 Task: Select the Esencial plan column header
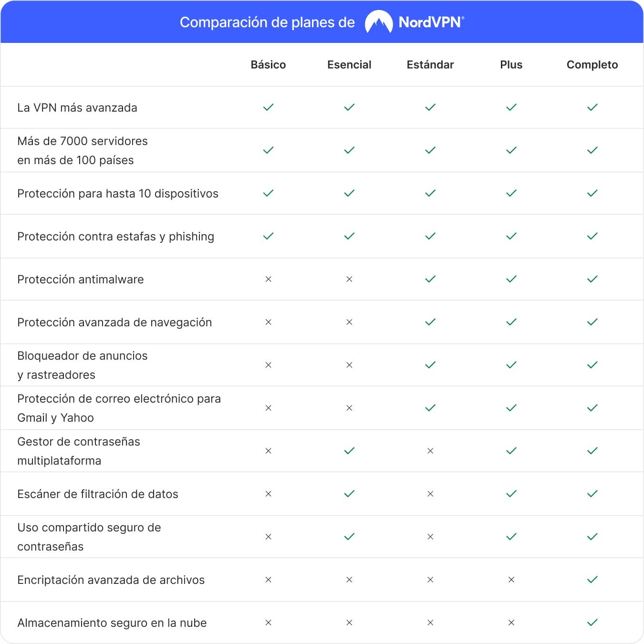(x=349, y=65)
